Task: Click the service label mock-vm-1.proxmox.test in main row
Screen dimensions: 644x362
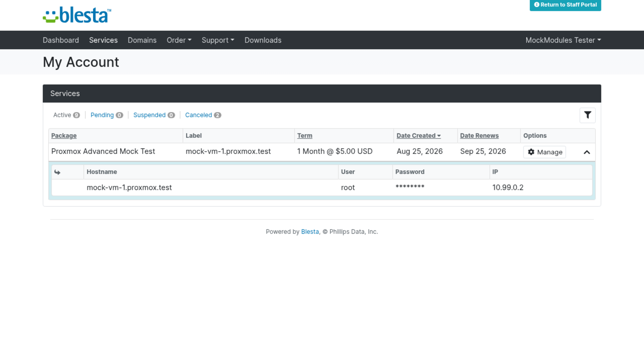Action: click(x=228, y=152)
